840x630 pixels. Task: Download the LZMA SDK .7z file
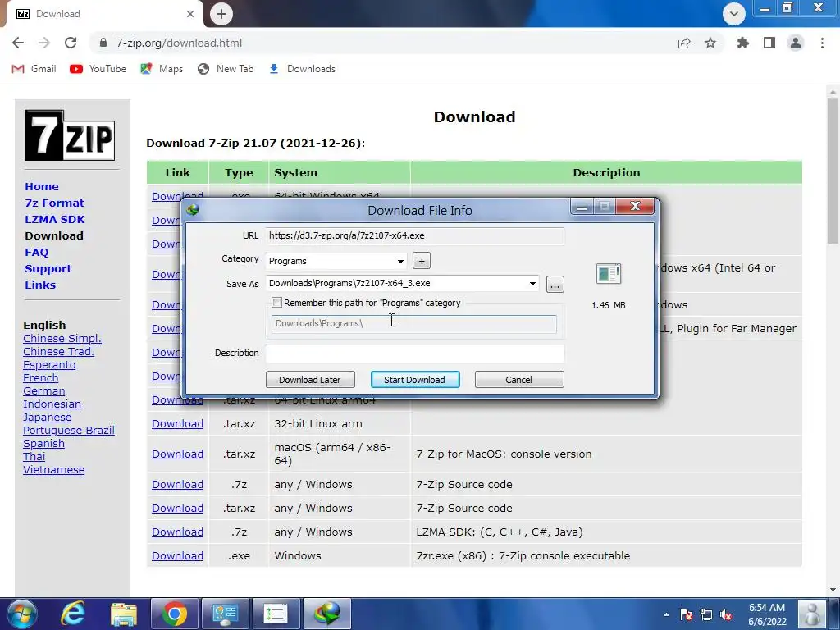point(177,532)
